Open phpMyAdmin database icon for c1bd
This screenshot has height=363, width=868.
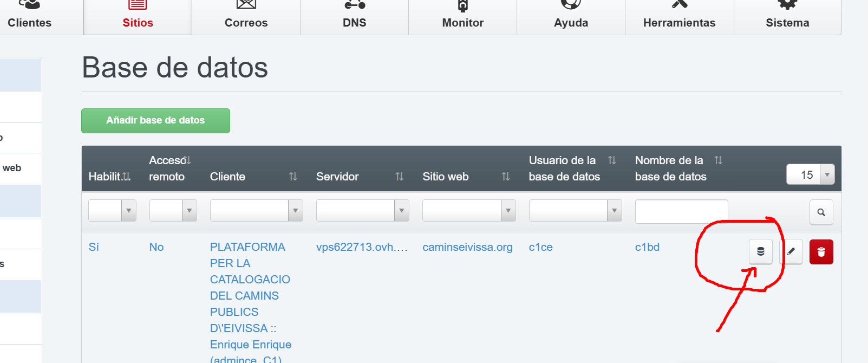pos(760,252)
